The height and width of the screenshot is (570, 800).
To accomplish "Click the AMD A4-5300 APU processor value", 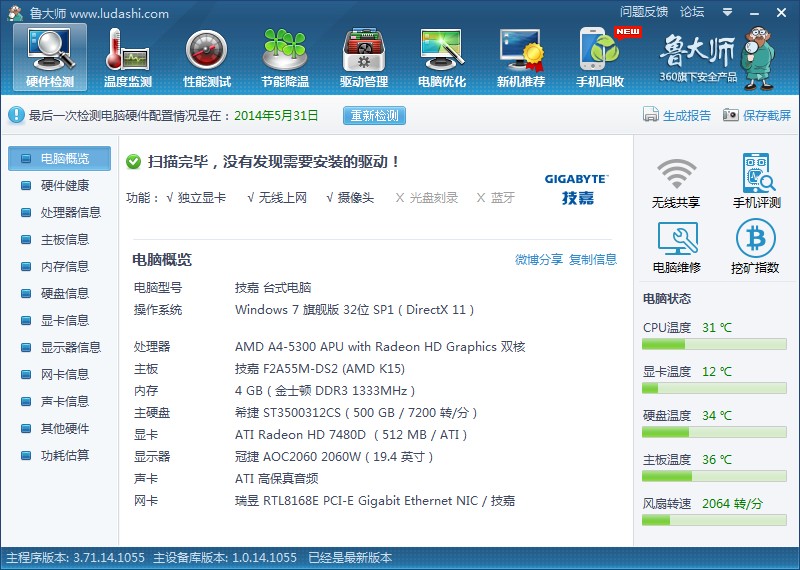I will coord(380,347).
